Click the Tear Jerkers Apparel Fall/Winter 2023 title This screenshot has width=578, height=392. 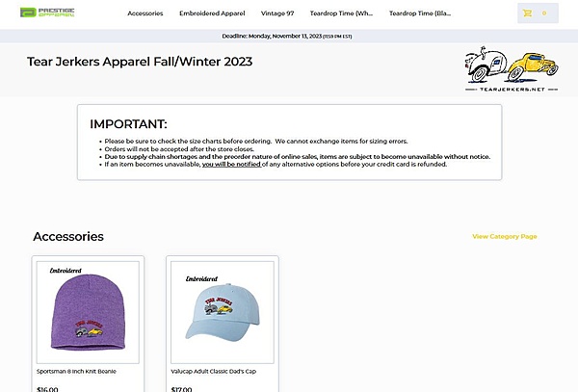click(x=140, y=62)
